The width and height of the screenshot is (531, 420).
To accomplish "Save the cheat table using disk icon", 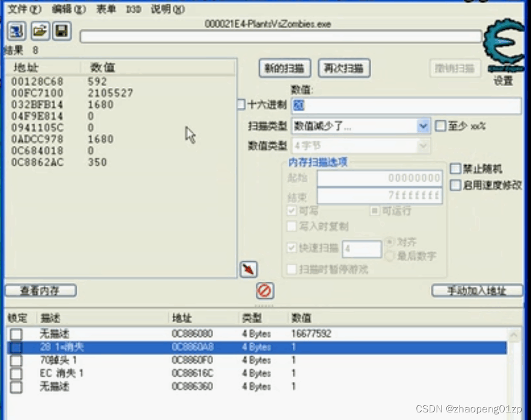I will 62,32.
